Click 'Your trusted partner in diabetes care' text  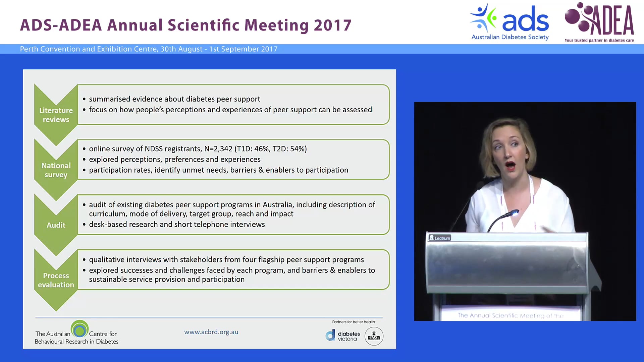point(599,40)
